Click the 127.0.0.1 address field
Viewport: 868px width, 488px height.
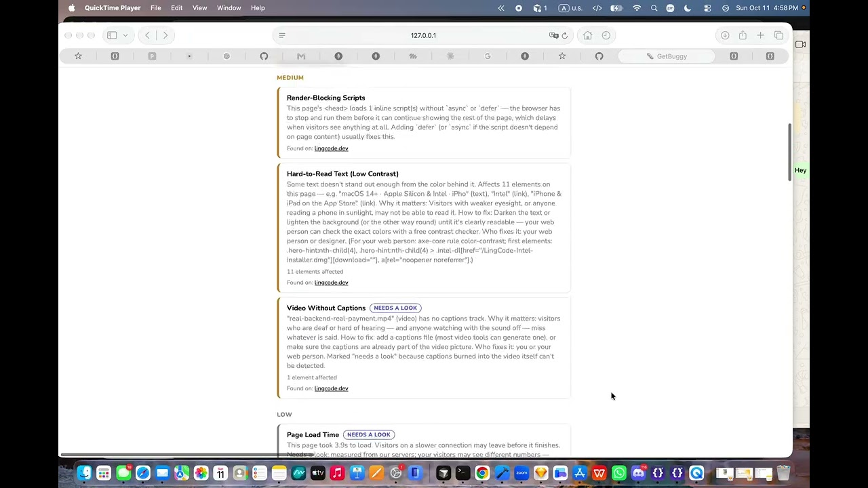pos(423,35)
